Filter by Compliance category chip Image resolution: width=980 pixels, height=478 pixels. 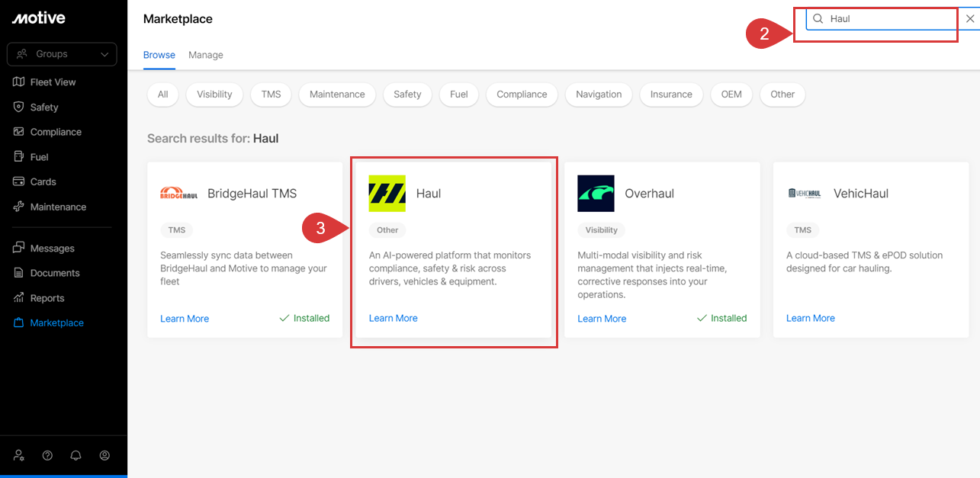522,95
